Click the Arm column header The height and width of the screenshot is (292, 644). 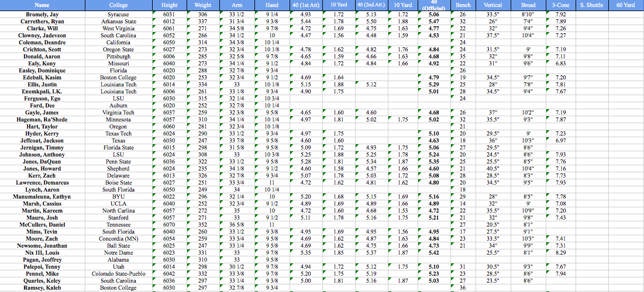coord(237,5)
